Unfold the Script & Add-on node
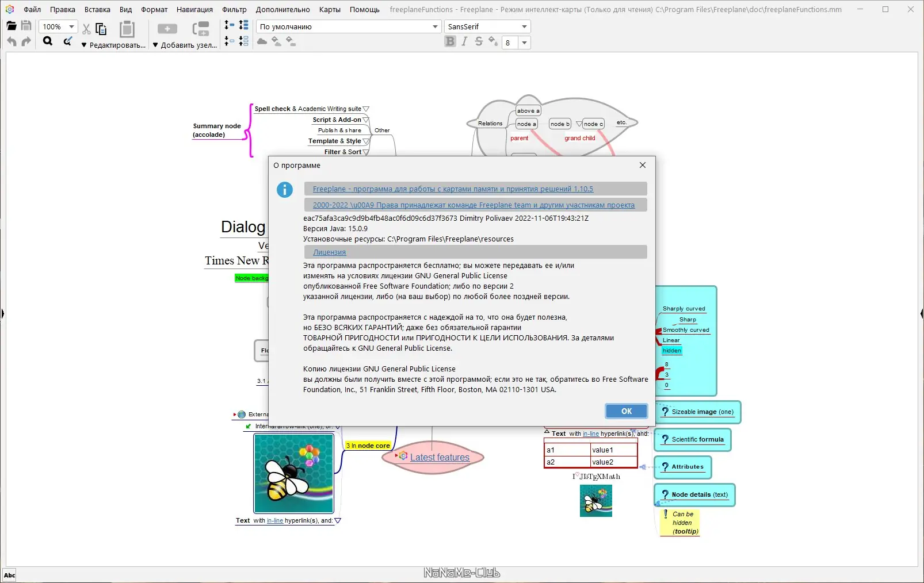Image resolution: width=924 pixels, height=583 pixels. click(366, 120)
